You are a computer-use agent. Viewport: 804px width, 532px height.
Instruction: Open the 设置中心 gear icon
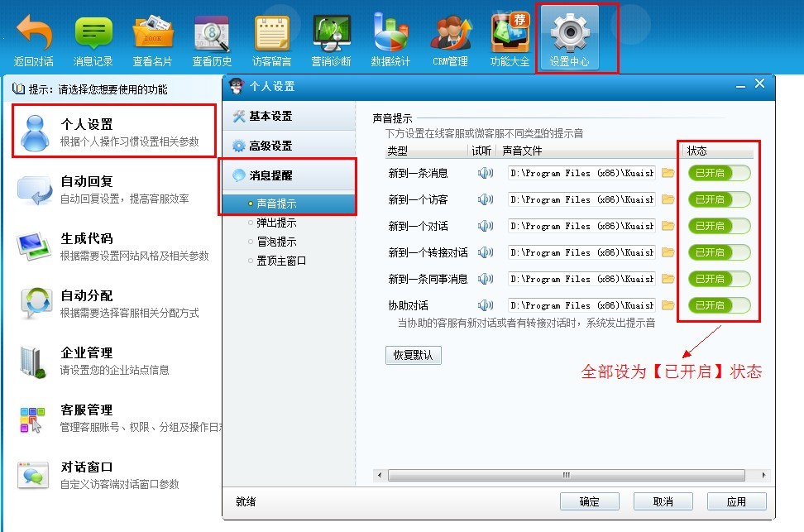[568, 35]
